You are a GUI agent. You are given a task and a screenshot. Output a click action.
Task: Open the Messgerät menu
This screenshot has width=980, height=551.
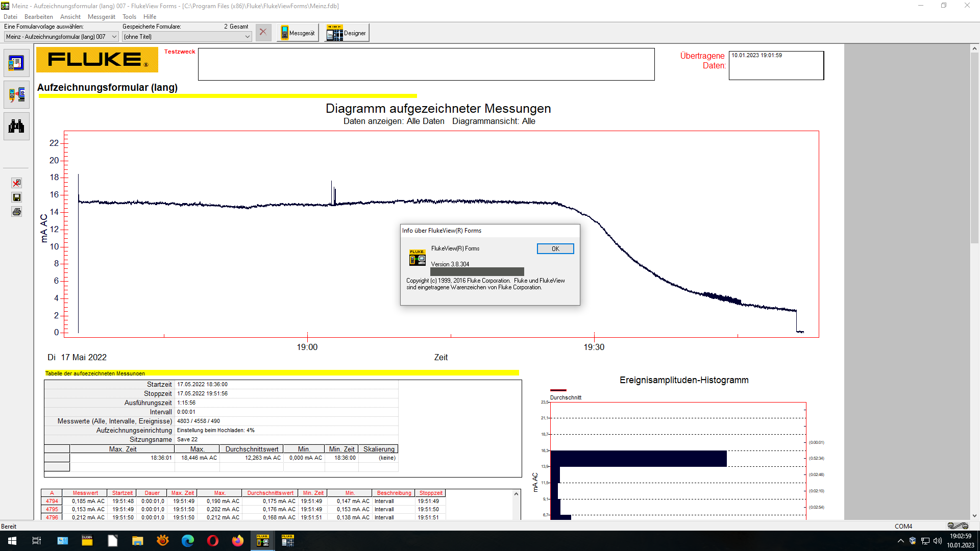tap(101, 17)
